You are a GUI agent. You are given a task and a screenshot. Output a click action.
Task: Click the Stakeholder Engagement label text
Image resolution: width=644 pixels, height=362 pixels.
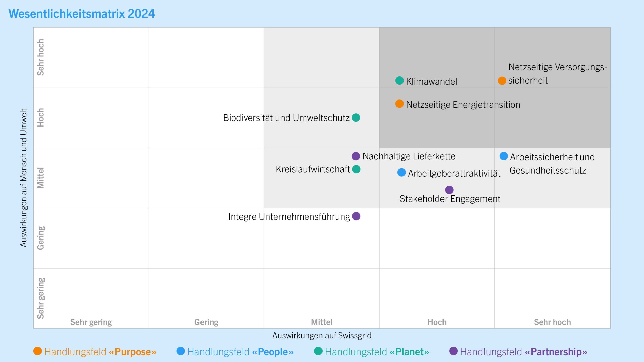pyautogui.click(x=450, y=199)
